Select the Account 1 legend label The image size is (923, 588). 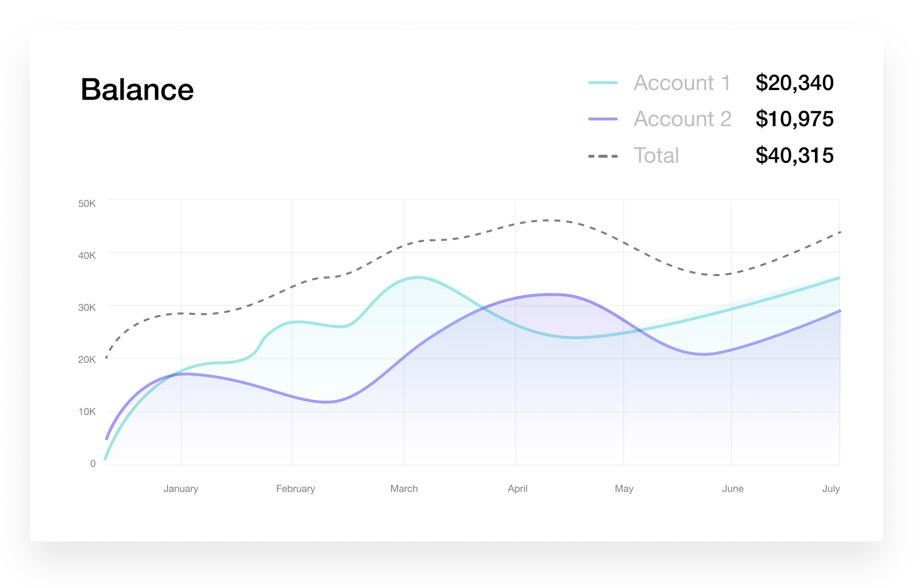682,83
